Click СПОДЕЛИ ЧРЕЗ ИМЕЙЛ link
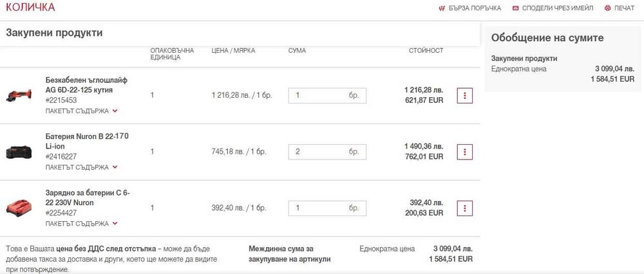 pos(558,8)
